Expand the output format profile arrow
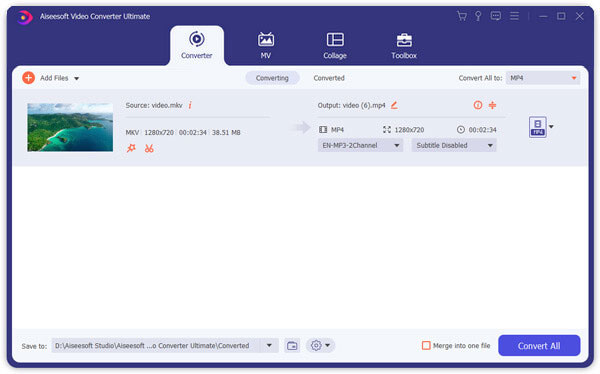600x374 pixels. (551, 127)
